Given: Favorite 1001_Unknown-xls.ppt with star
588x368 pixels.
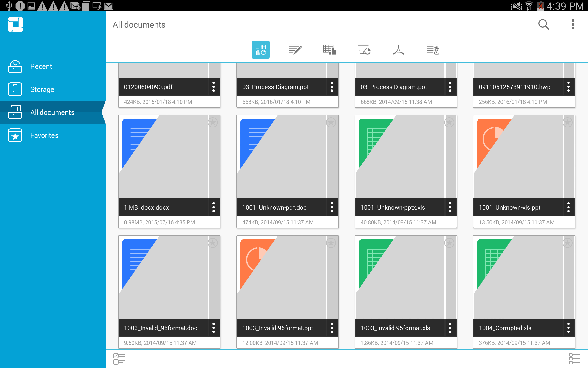Looking at the screenshot, I should pos(568,122).
